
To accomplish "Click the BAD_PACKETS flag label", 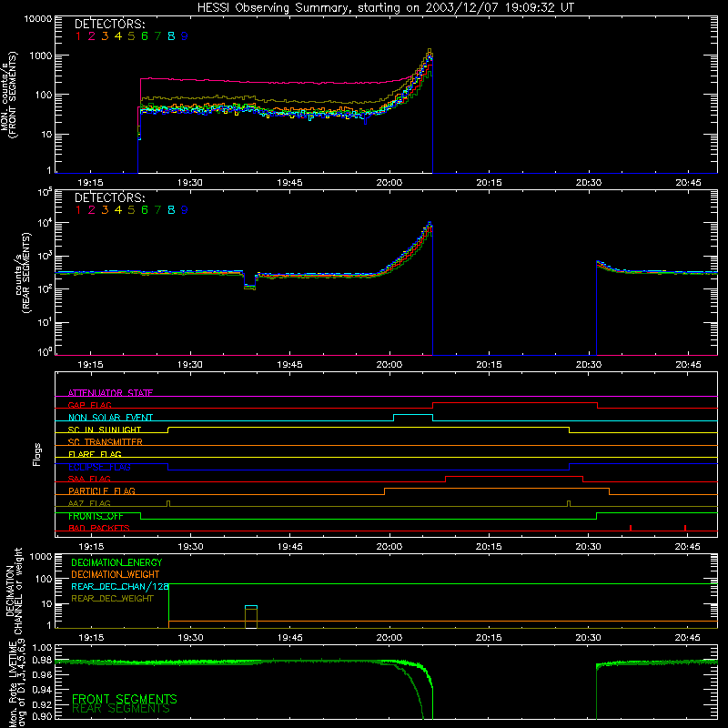I will pos(99,528).
